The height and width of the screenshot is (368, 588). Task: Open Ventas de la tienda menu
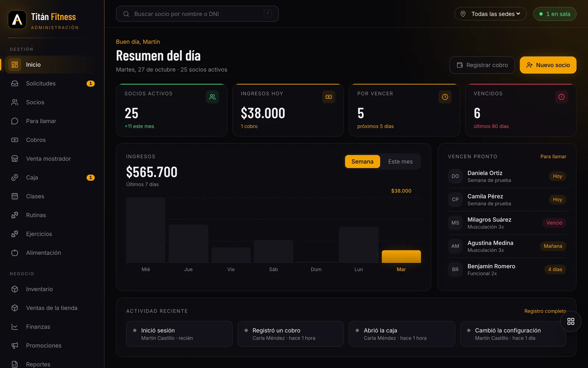pos(51,308)
